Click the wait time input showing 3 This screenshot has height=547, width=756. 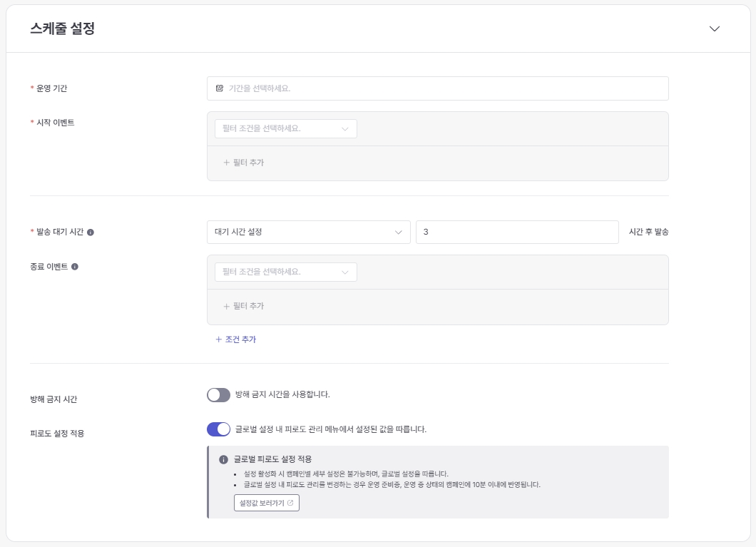pos(516,232)
